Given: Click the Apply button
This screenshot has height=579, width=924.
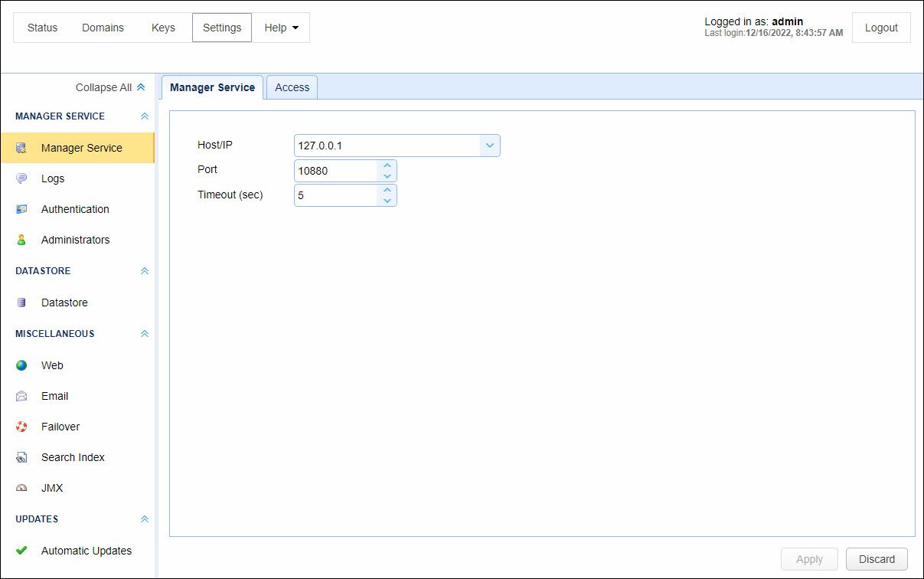Looking at the screenshot, I should coord(809,559).
